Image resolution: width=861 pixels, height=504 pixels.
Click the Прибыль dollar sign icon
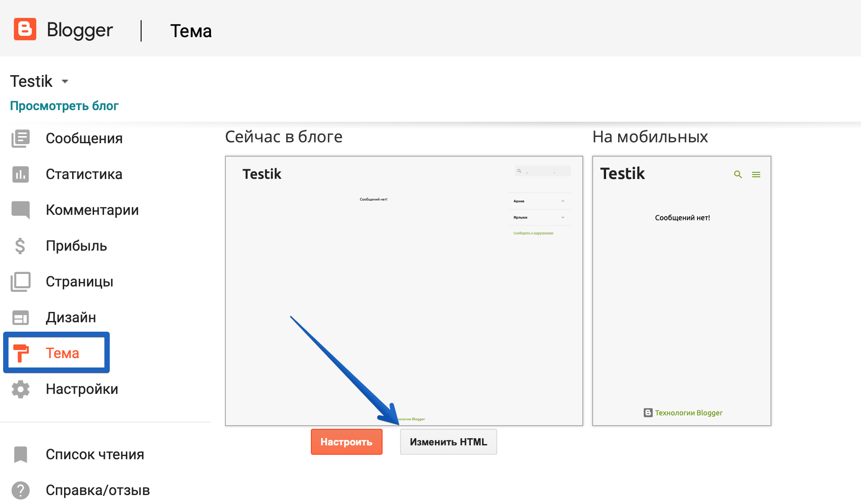point(20,246)
